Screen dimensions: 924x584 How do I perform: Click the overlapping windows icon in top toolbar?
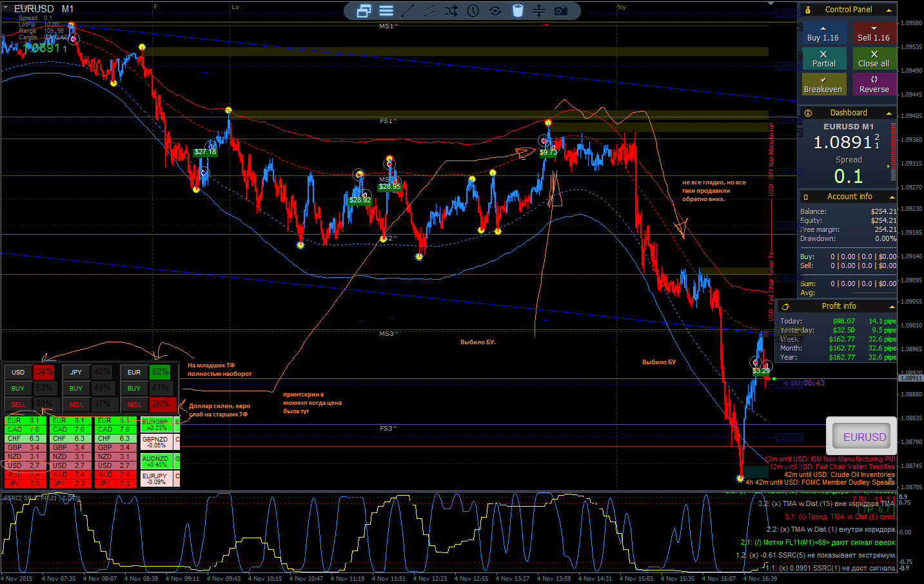364,11
